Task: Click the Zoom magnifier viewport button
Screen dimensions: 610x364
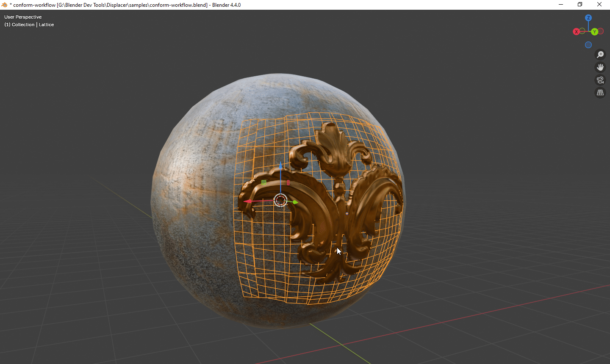Action: point(600,55)
